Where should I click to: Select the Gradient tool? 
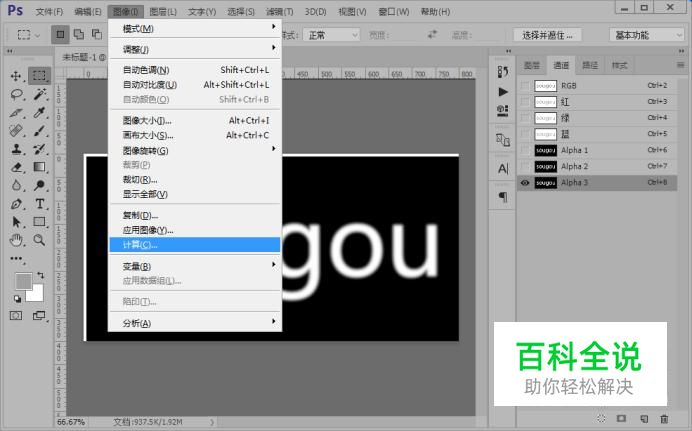39,167
